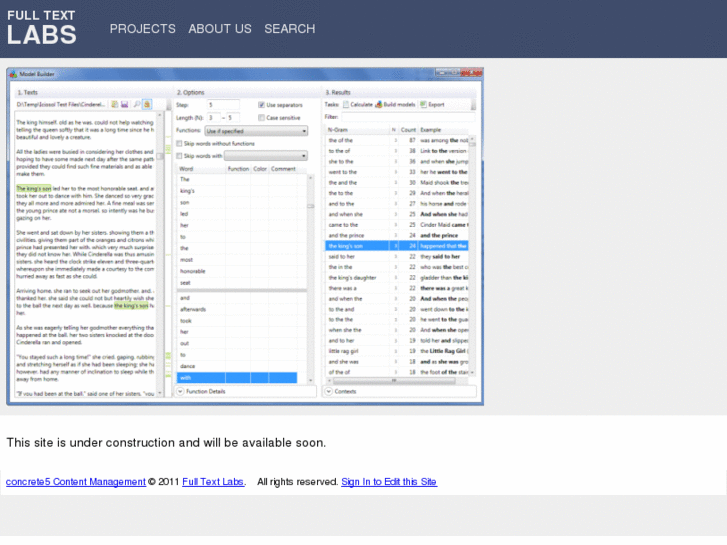Click the open file icon in Texts toolbar
This screenshot has width=727, height=545.
pos(115,104)
